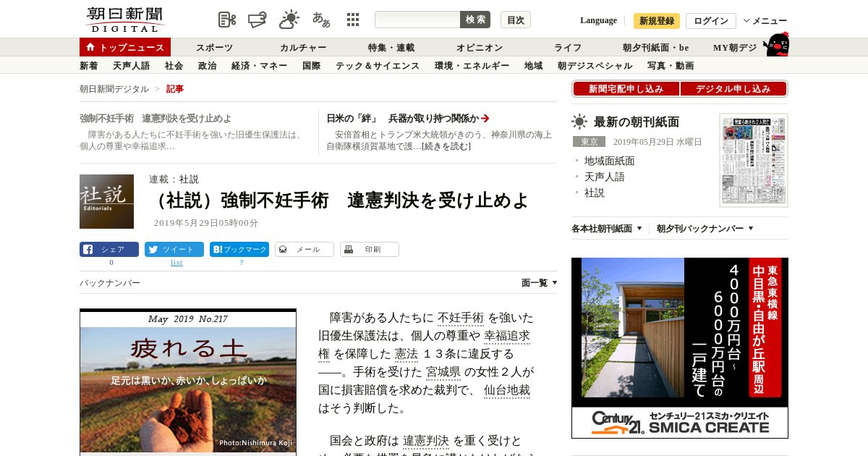Open the 新着 submenu item
Image resolution: width=868 pixels, height=456 pixels.
[89, 66]
